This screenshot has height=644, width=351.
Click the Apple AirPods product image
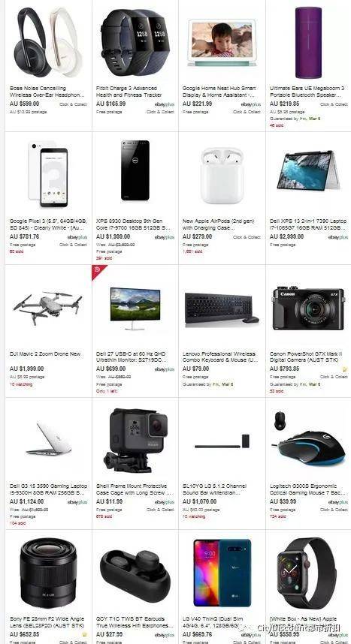tap(222, 176)
